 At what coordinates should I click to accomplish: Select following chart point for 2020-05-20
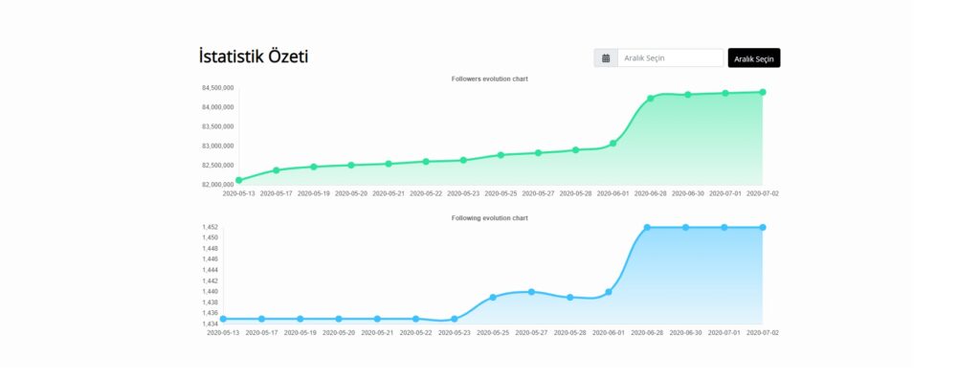click(x=339, y=319)
